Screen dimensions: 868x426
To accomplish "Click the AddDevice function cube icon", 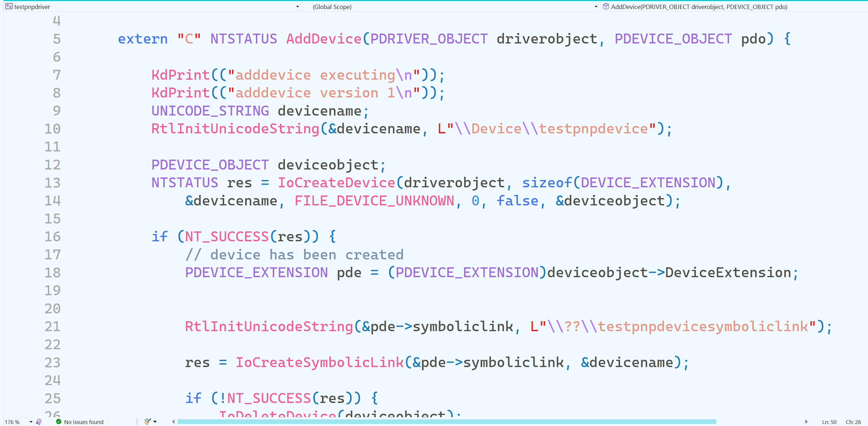I will tap(605, 6).
